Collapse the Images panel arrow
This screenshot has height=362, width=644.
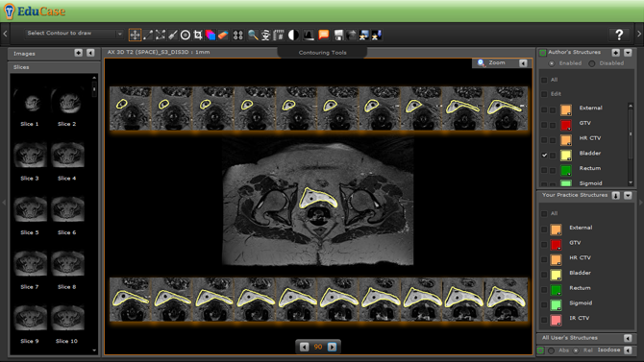click(90, 53)
